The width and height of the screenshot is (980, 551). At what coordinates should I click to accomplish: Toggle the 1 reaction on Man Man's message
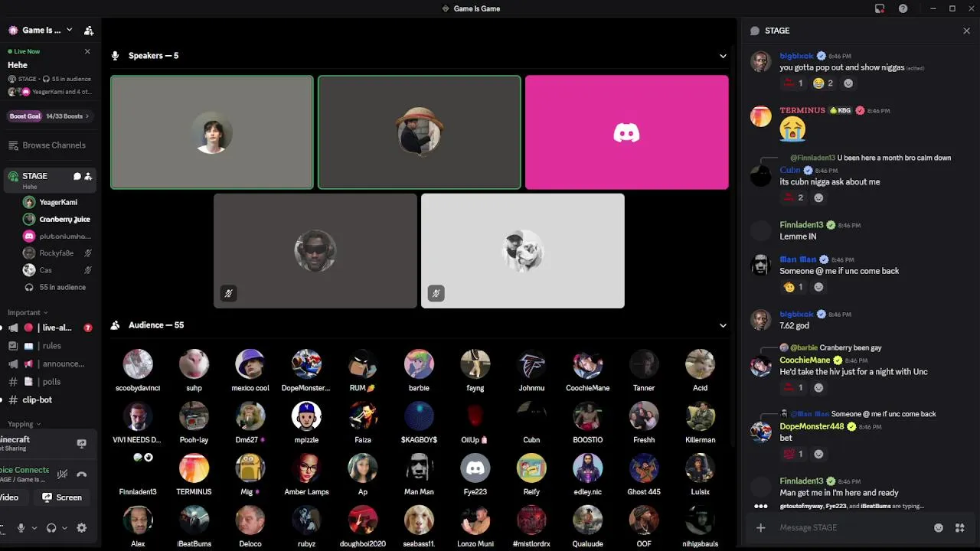point(792,287)
